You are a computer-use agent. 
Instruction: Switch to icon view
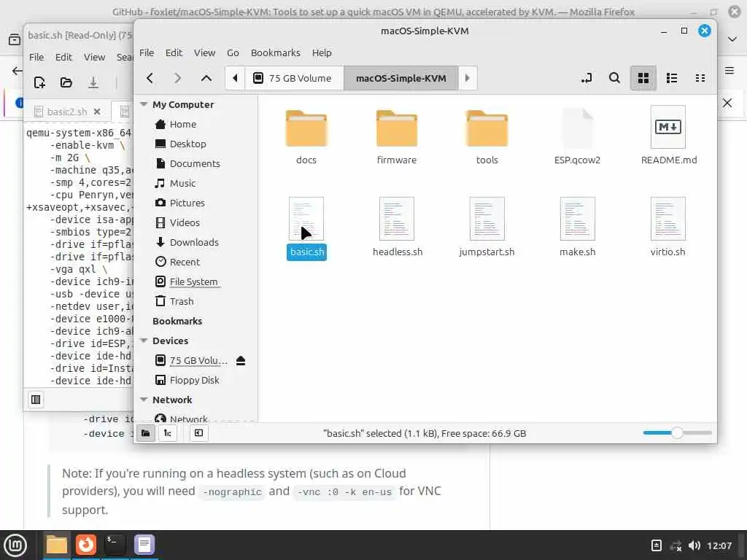(x=643, y=78)
